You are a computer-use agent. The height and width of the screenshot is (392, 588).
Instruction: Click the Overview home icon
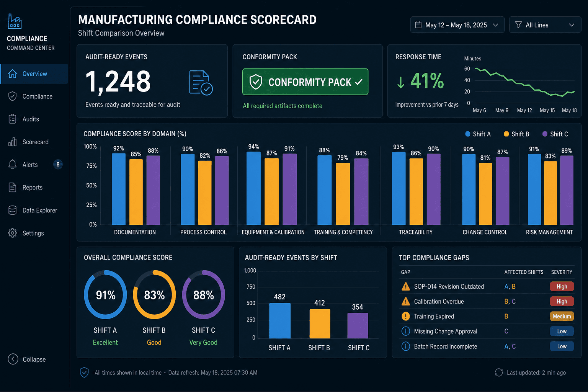click(x=12, y=74)
